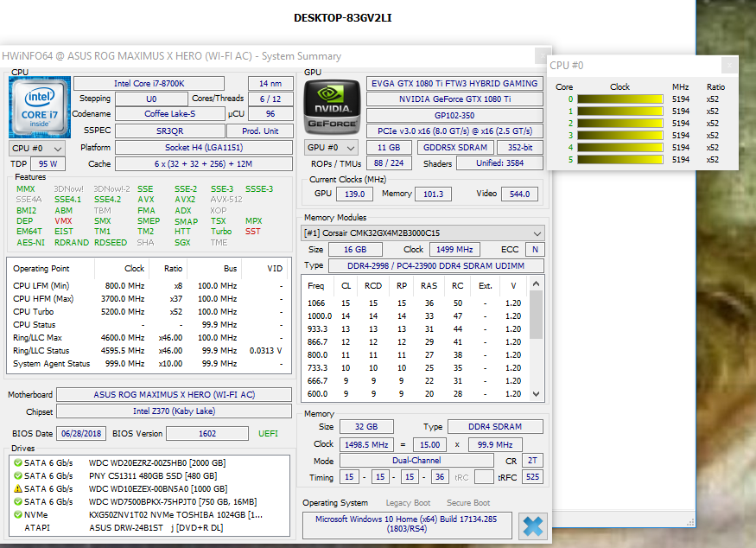Viewport: 756px width, 548px height.
Task: Click the NVIDIA GeForce logo
Action: click(332, 107)
